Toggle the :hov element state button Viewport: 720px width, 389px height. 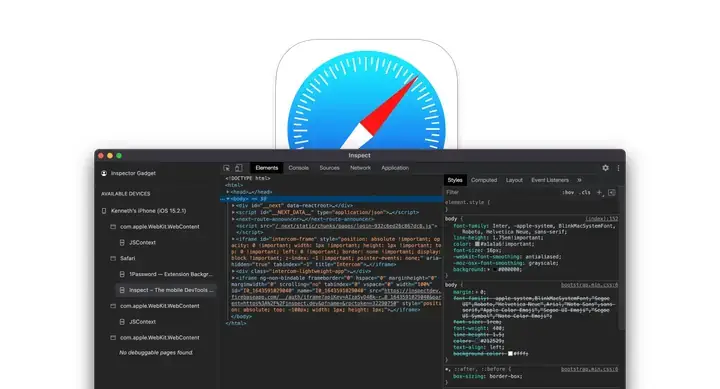[x=568, y=192]
